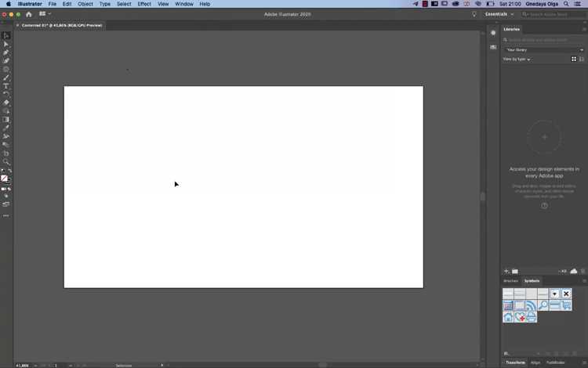Viewport: 588px width, 368px height.
Task: Open the Type menu
Action: [x=104, y=4]
